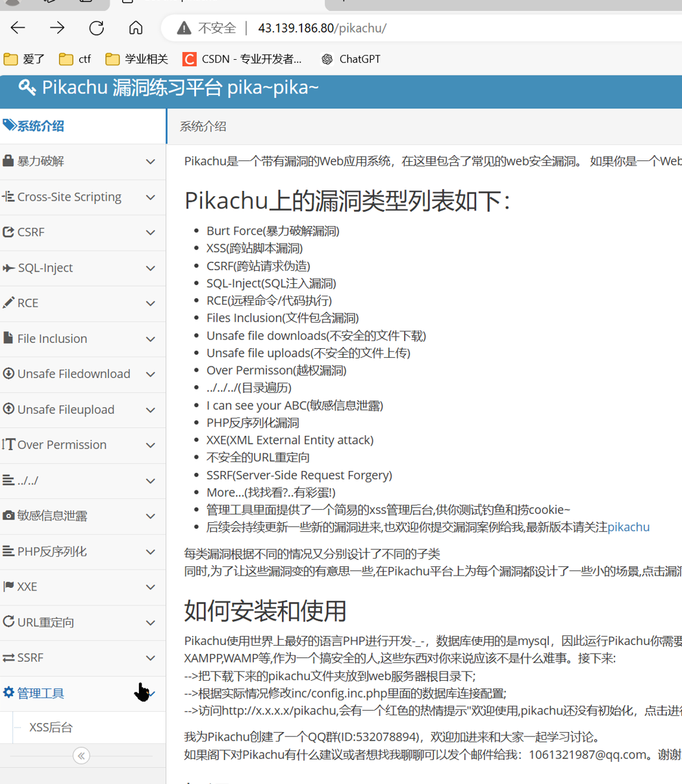Click the SQL-Inject plane icon

(x=8, y=268)
